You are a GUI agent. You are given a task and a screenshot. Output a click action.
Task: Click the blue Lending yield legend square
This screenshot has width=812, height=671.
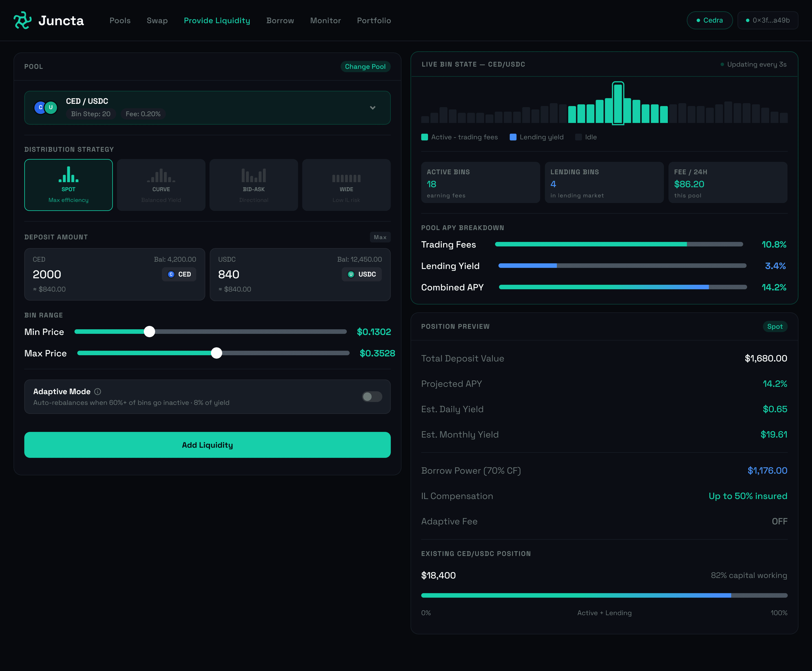coord(513,137)
